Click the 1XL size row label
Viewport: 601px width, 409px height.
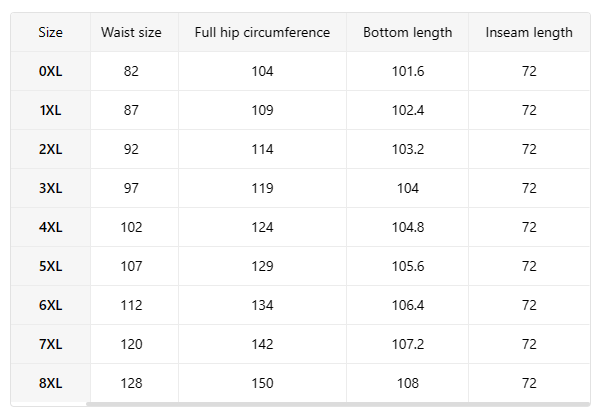pos(51,110)
